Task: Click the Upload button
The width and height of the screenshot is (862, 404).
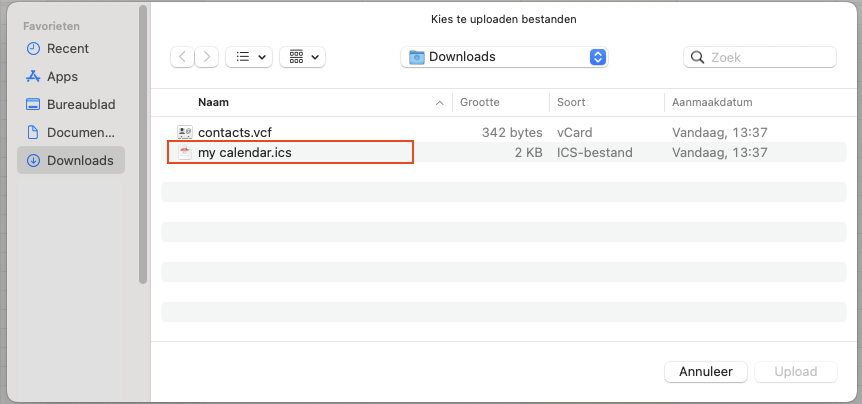Action: (795, 372)
